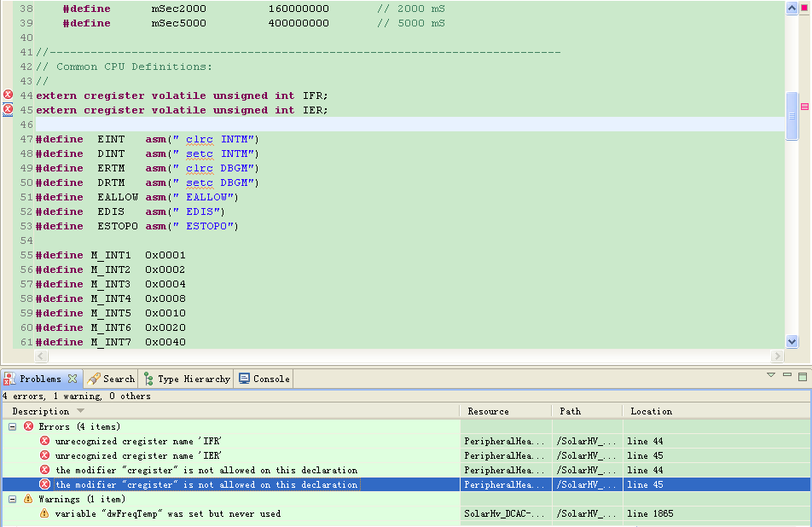Collapse the Errors group

coord(13,426)
